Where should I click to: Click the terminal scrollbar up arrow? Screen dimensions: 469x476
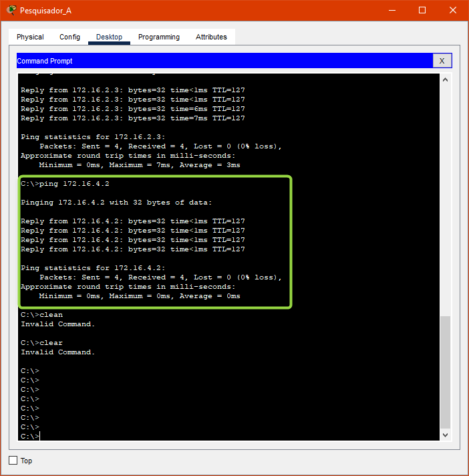(445, 80)
